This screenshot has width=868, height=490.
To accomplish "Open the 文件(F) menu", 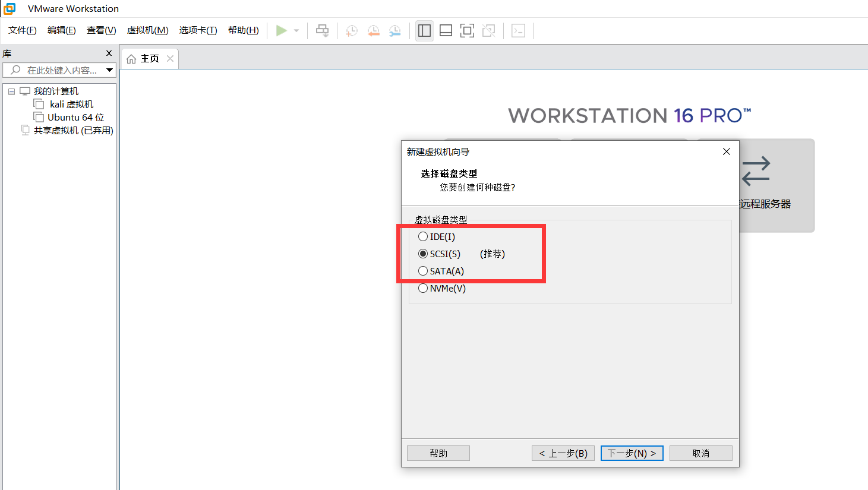I will pyautogui.click(x=23, y=30).
